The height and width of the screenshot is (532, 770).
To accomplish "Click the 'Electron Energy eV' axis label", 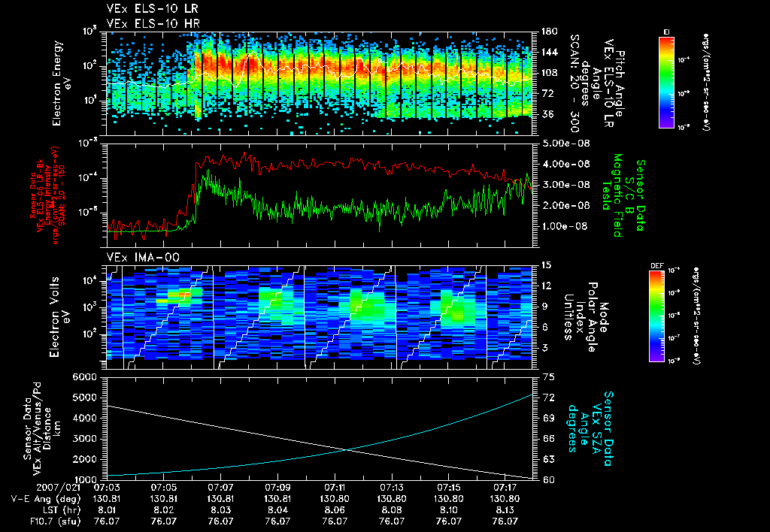I will point(62,83).
